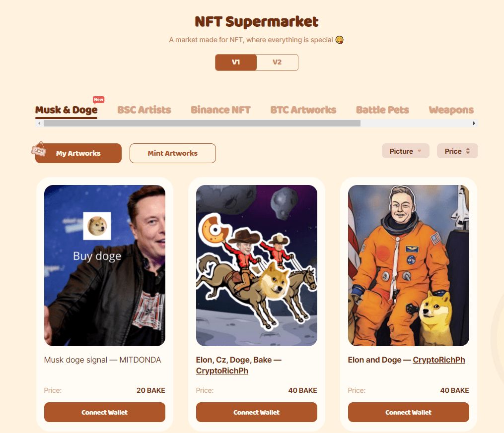This screenshot has height=433, width=504.
Task: Select the BSC Artists tab
Action: point(144,110)
